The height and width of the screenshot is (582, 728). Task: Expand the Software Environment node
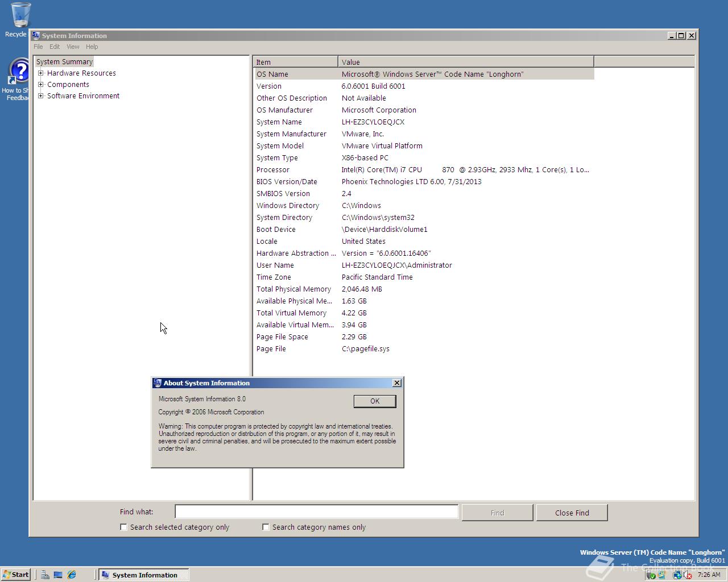tap(41, 95)
